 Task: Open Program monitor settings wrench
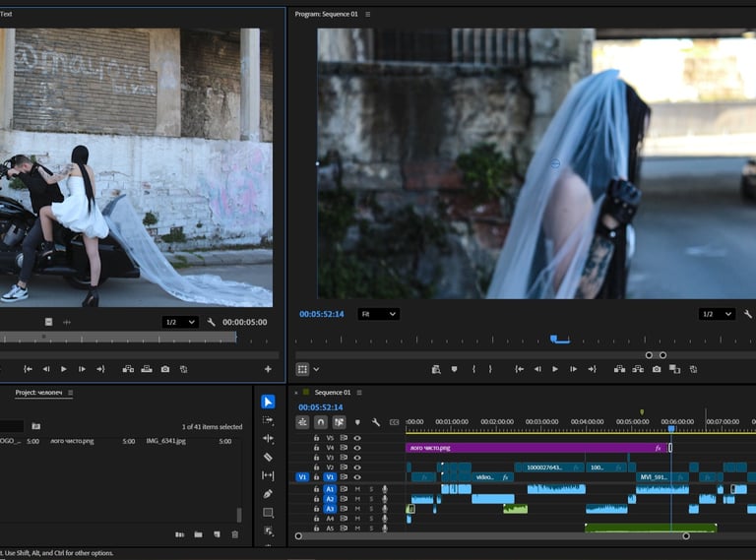pos(748,314)
